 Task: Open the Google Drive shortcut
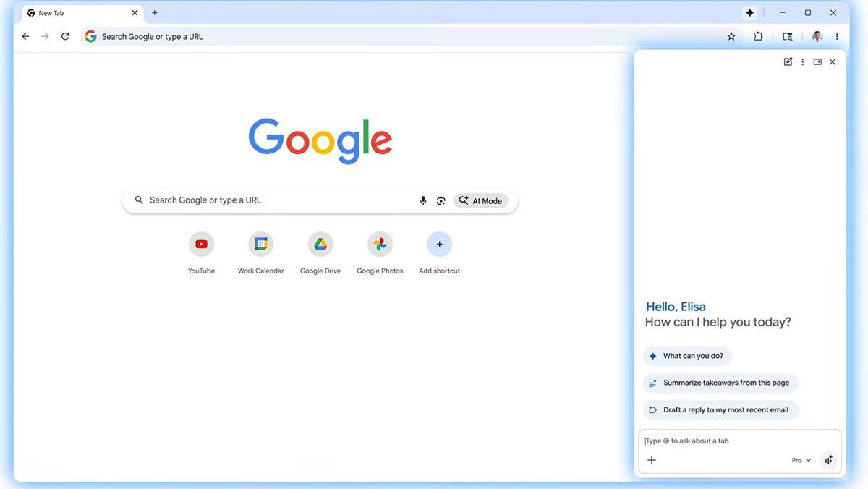point(320,244)
